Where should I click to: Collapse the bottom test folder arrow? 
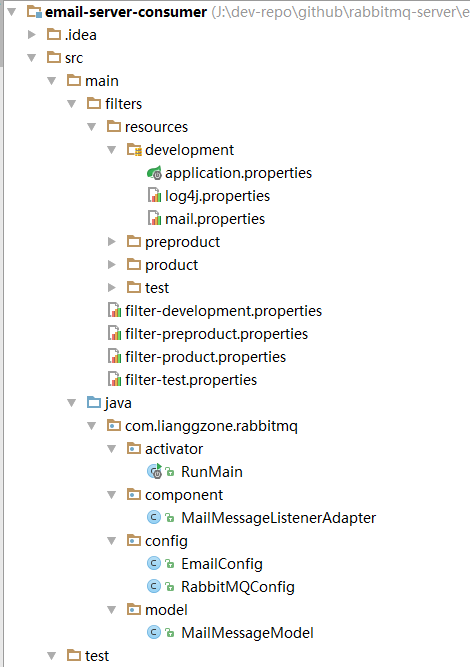[51, 656]
